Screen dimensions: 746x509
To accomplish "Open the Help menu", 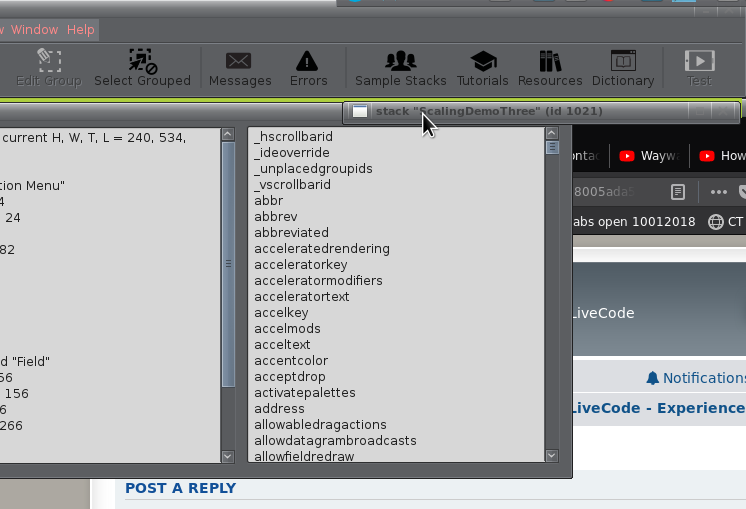I will tap(80, 29).
